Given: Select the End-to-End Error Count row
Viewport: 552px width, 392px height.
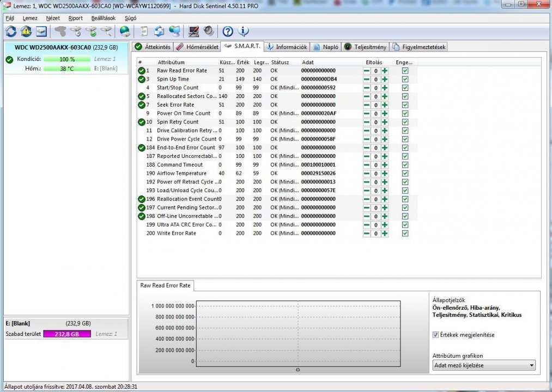Looking at the screenshot, I should coord(277,148).
